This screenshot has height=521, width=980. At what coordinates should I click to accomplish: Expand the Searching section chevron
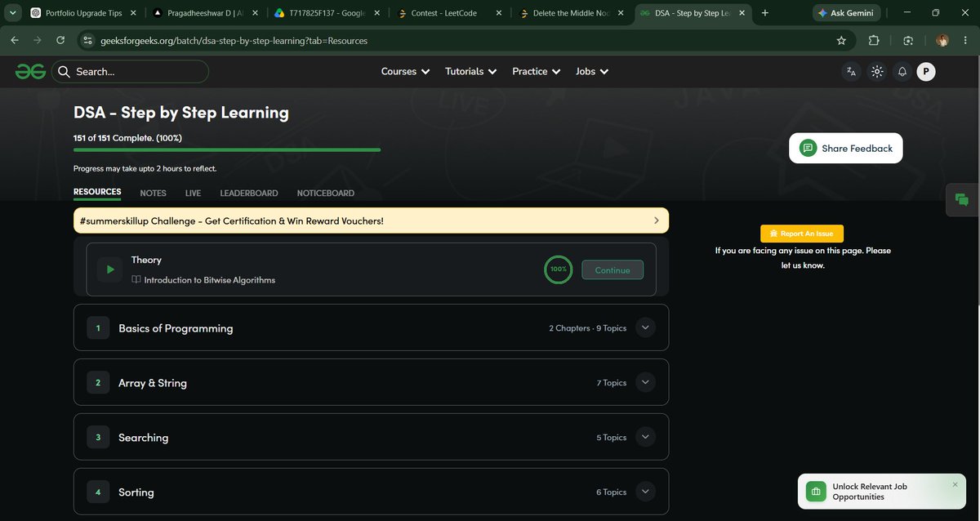click(x=645, y=437)
